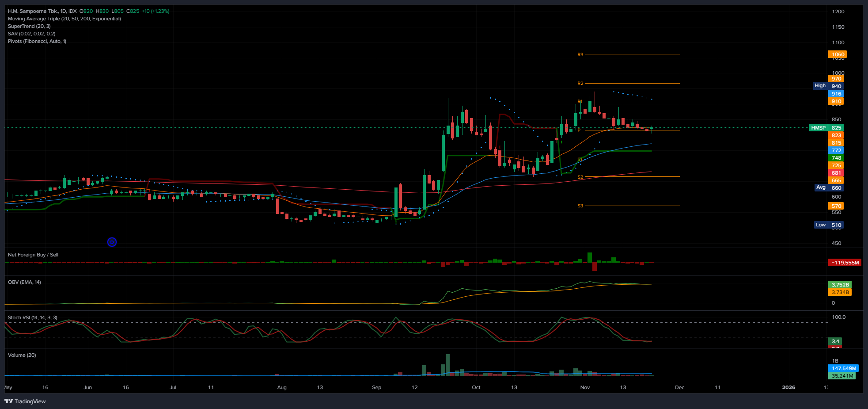This screenshot has width=868, height=409.
Task: Click the green 35.241M volume value
Action: 842,376
